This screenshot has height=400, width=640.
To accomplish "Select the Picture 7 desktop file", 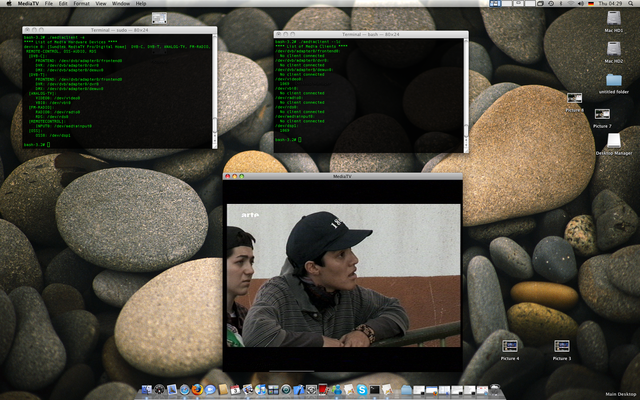I will [602, 114].
